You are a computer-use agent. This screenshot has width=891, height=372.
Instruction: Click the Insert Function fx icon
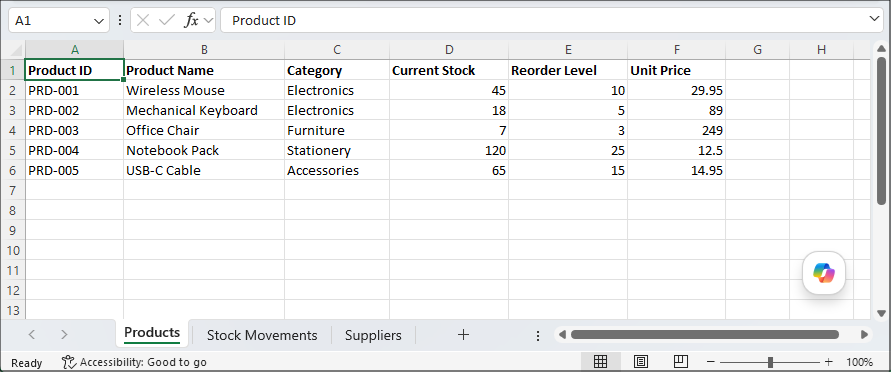pos(191,20)
